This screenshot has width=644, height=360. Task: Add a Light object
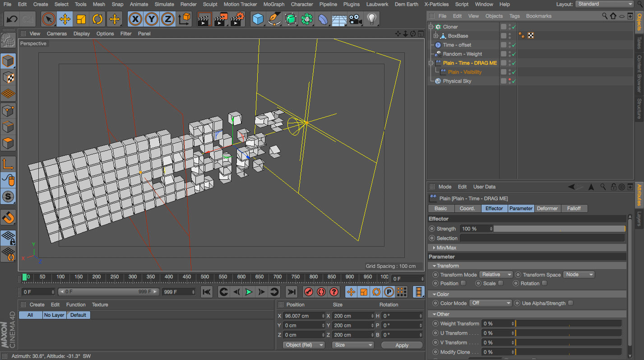pos(371,19)
